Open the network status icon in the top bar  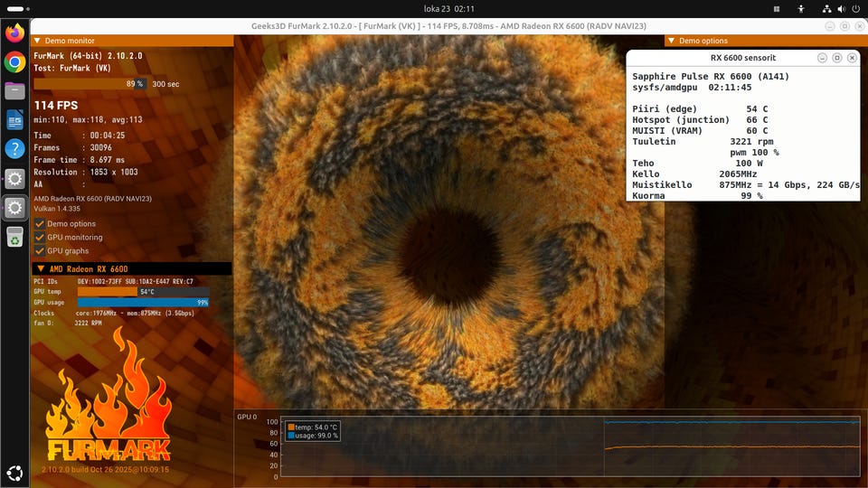pyautogui.click(x=826, y=9)
